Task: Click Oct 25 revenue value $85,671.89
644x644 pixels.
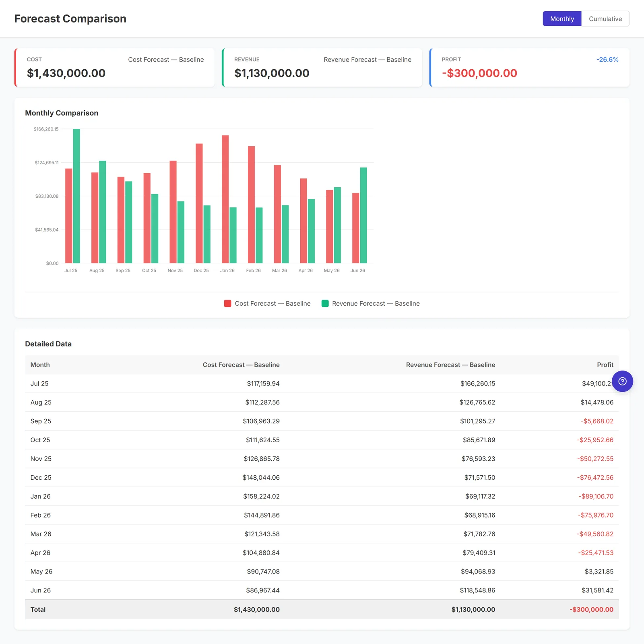Action: pos(479,440)
